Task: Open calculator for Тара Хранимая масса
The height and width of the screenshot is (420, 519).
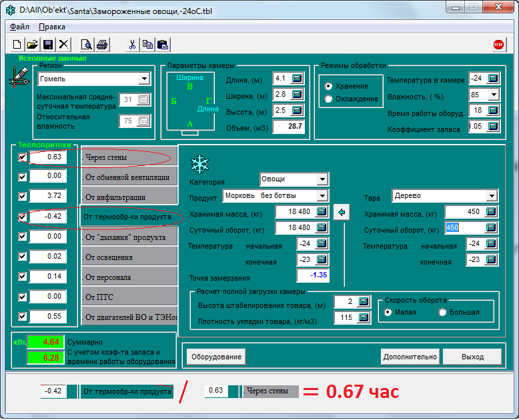Action: click(491, 211)
